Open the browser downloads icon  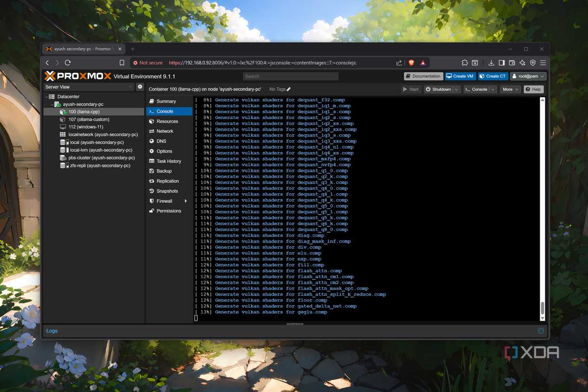coord(491,63)
